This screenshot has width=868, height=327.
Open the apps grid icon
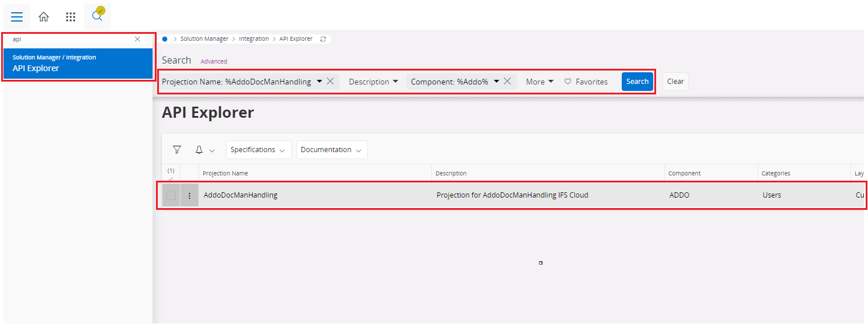[x=70, y=17]
